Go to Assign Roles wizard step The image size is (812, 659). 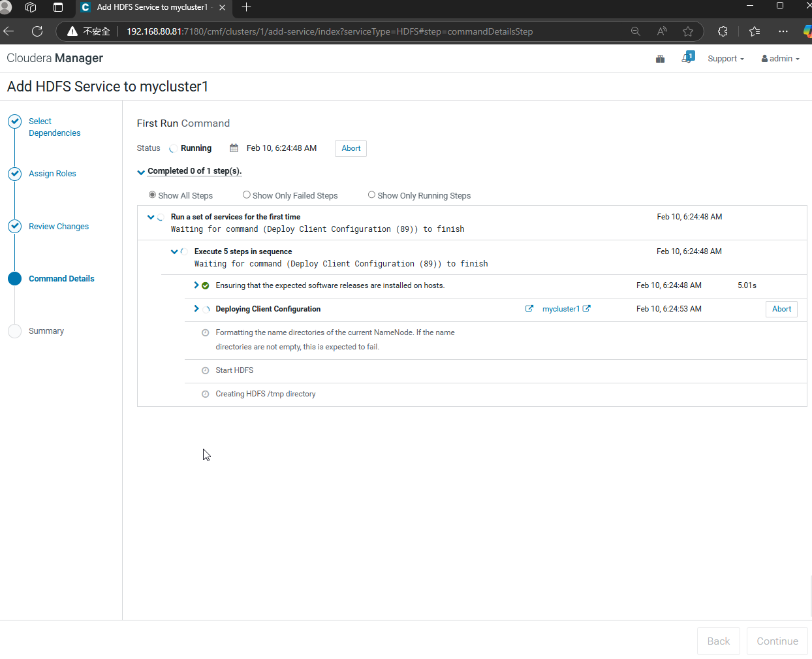pos(52,174)
